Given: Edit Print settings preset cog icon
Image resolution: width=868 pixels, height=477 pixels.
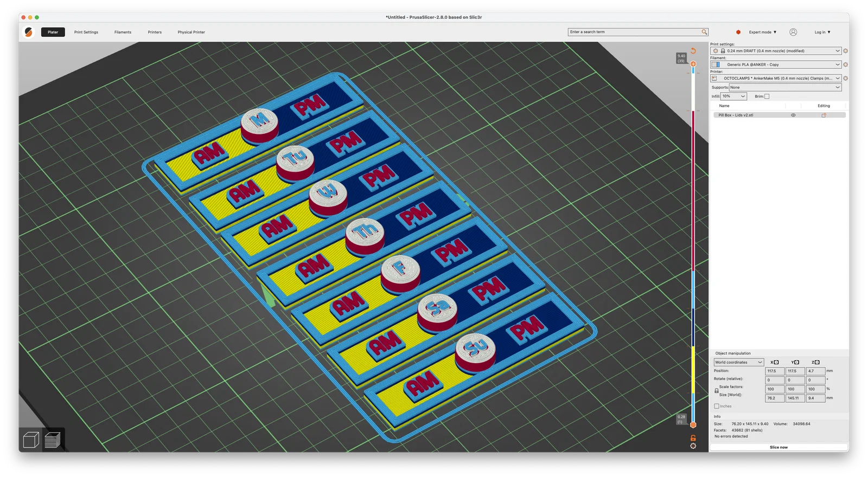Looking at the screenshot, I should point(845,51).
